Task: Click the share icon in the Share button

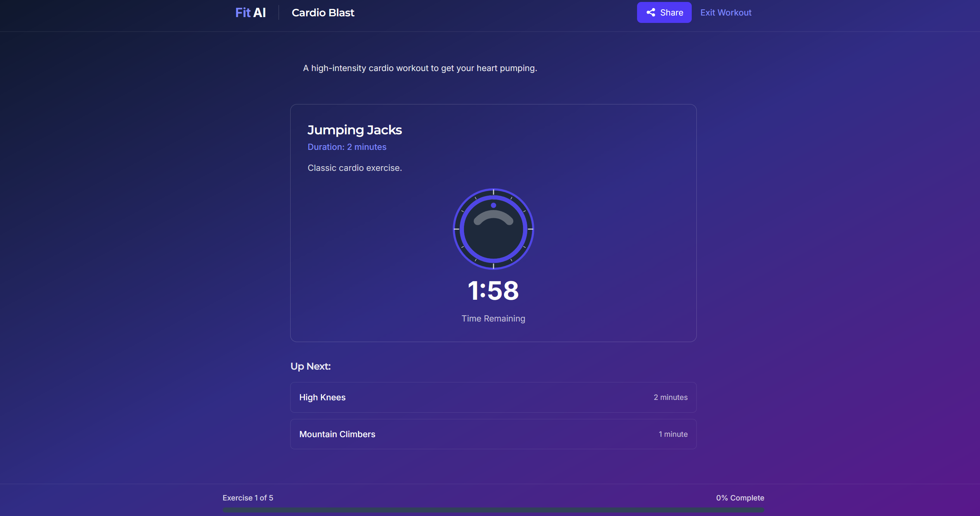Action: [651, 12]
